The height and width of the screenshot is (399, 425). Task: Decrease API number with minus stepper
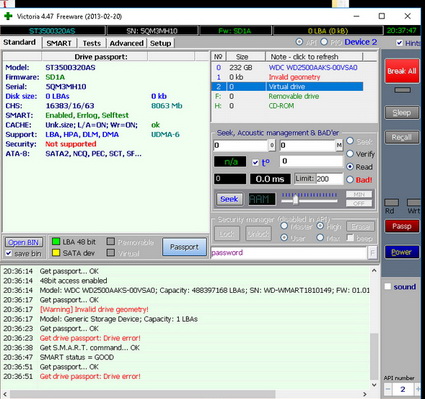pyautogui.click(x=388, y=389)
